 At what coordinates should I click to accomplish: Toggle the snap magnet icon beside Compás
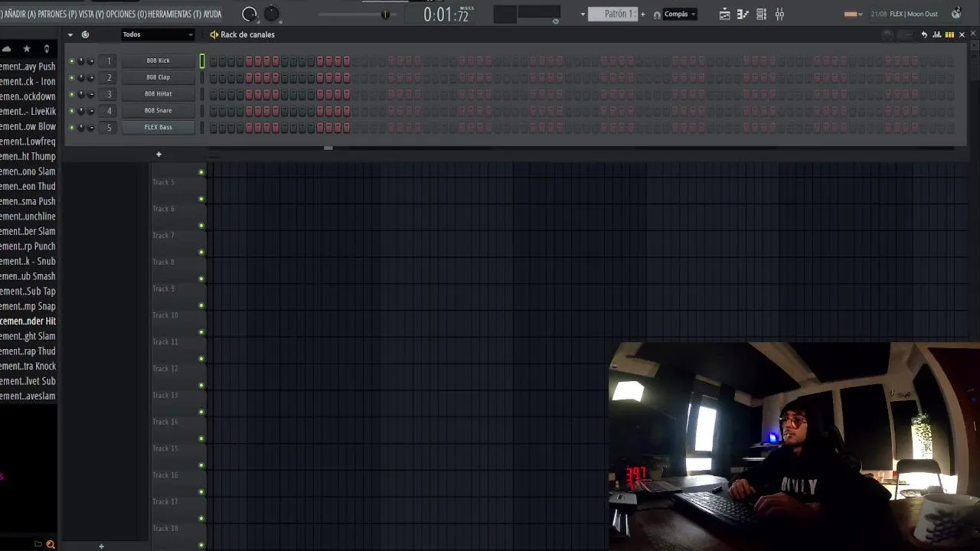(x=657, y=15)
